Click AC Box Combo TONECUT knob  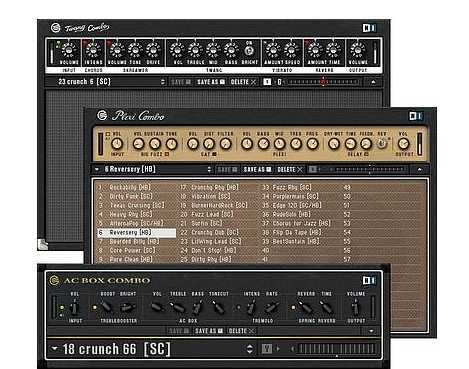(218, 307)
